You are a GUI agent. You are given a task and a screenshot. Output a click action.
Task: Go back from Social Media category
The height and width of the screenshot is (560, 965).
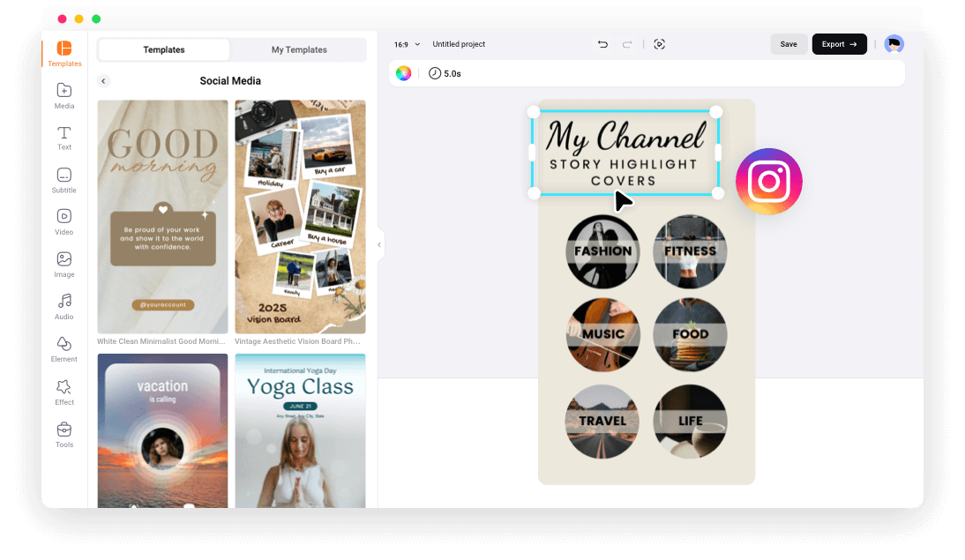(x=103, y=81)
